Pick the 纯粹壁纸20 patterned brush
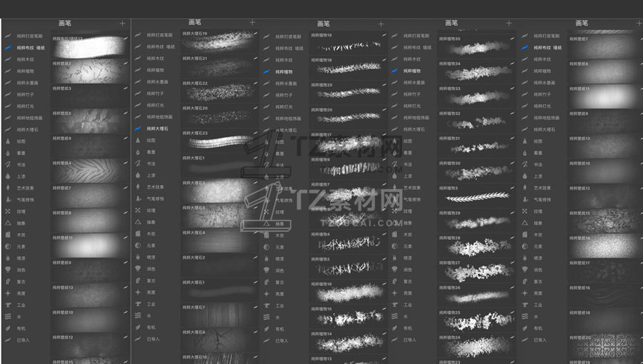 click(x=605, y=346)
